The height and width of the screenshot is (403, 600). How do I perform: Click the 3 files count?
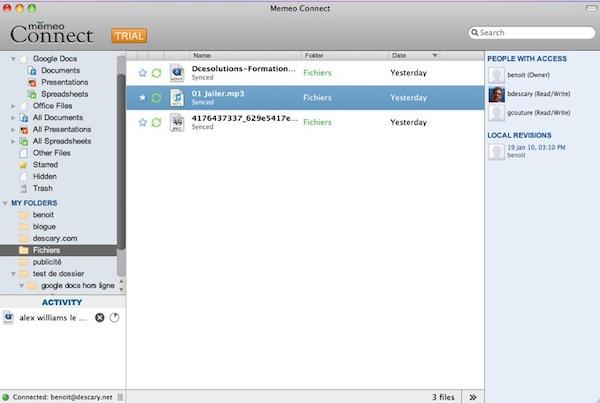pos(443,397)
